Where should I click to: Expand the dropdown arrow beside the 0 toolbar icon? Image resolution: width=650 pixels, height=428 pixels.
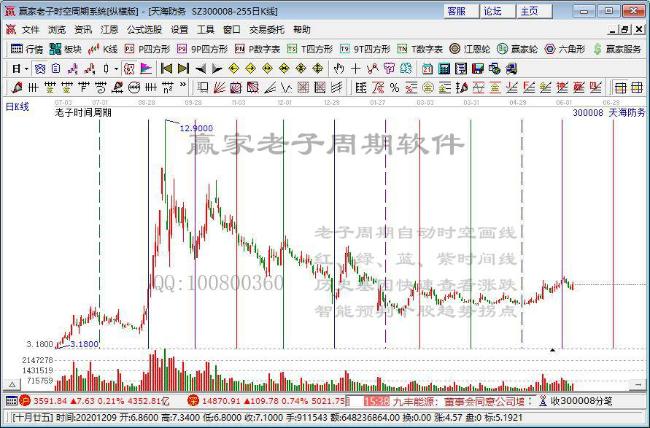click(116, 68)
